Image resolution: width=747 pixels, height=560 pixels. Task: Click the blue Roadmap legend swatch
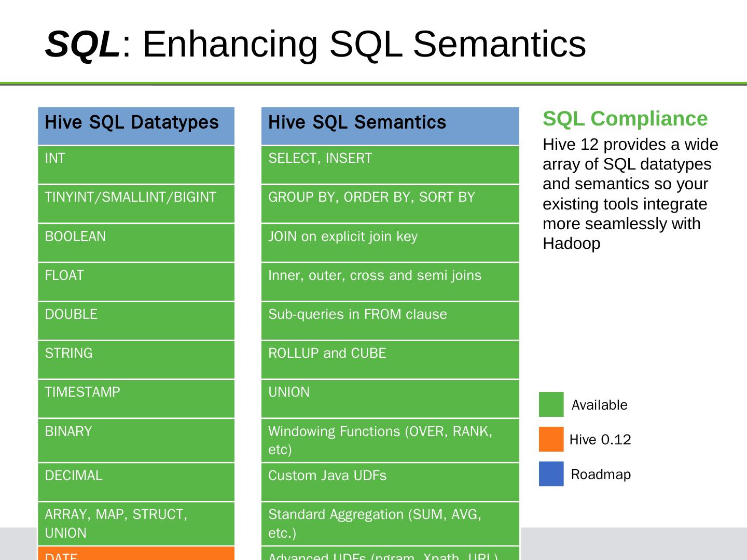(x=551, y=474)
